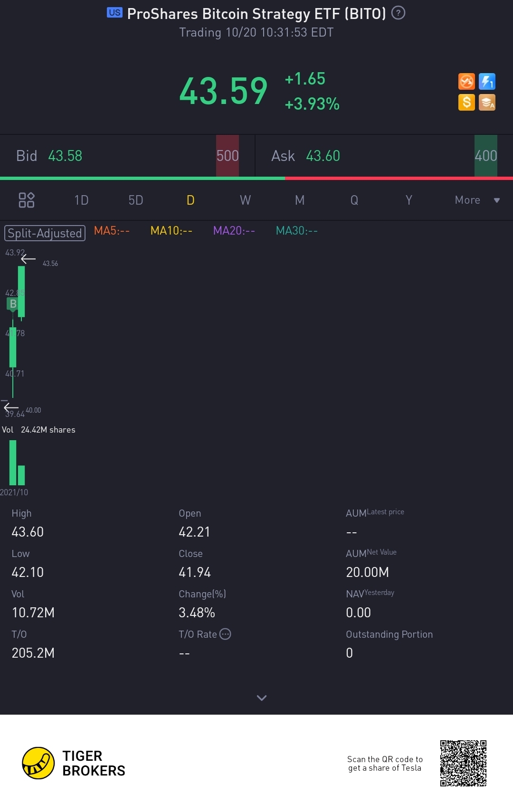The height and width of the screenshot is (812, 513).
Task: Tap the Change(%) value 3.48%
Action: pyautogui.click(x=197, y=613)
